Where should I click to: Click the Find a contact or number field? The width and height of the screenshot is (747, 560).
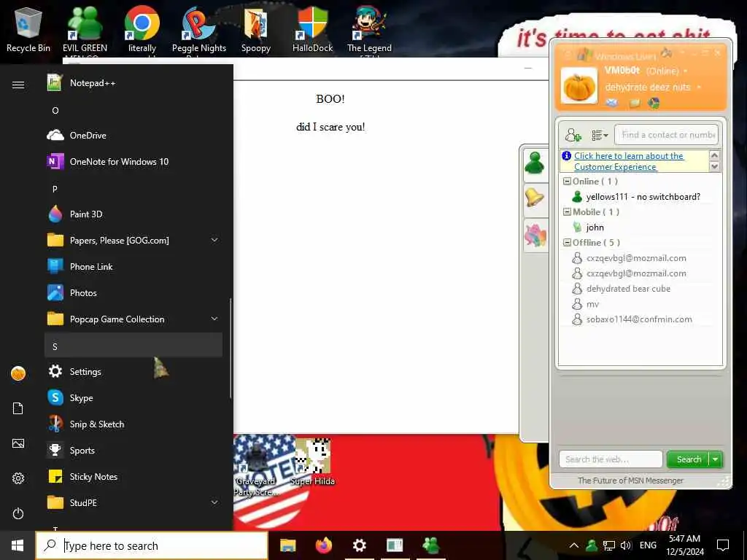pos(667,135)
